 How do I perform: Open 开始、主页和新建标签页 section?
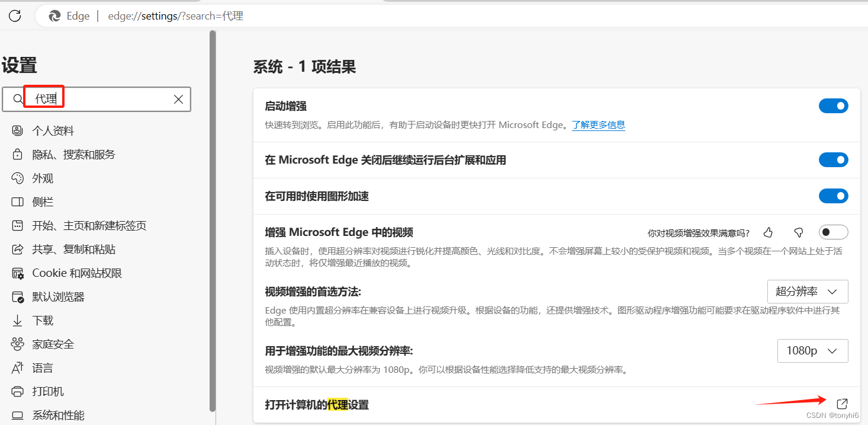pos(89,226)
